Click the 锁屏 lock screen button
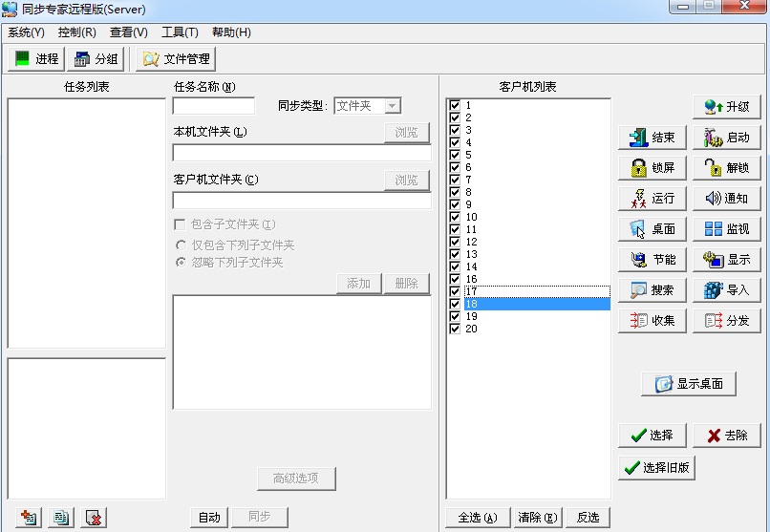 click(652, 168)
